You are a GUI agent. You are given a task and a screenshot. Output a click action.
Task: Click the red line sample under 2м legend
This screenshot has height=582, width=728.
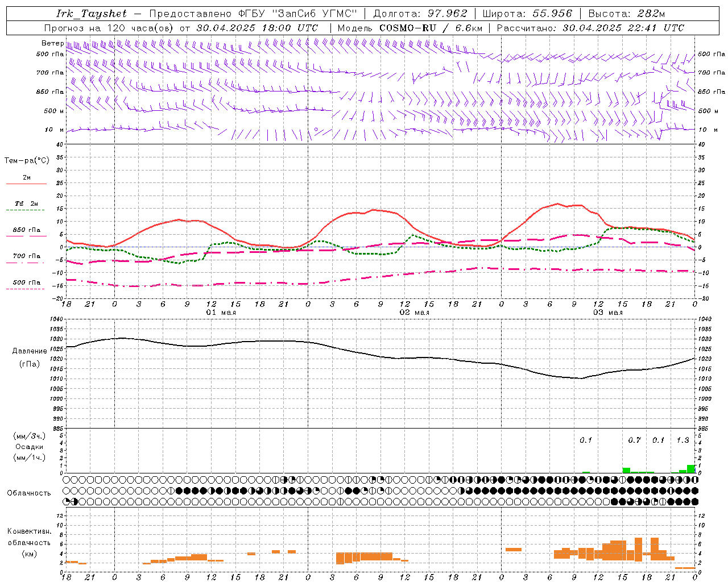[x=26, y=184]
